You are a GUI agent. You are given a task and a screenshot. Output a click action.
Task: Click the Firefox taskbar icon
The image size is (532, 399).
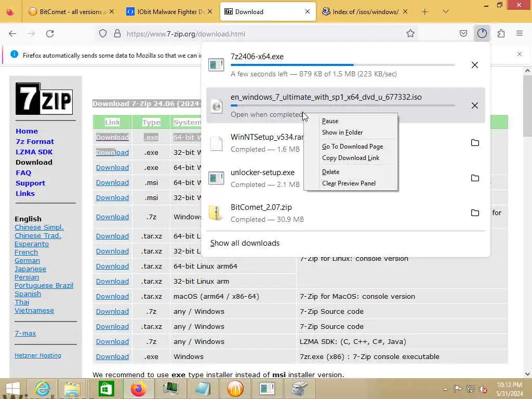pos(138,389)
